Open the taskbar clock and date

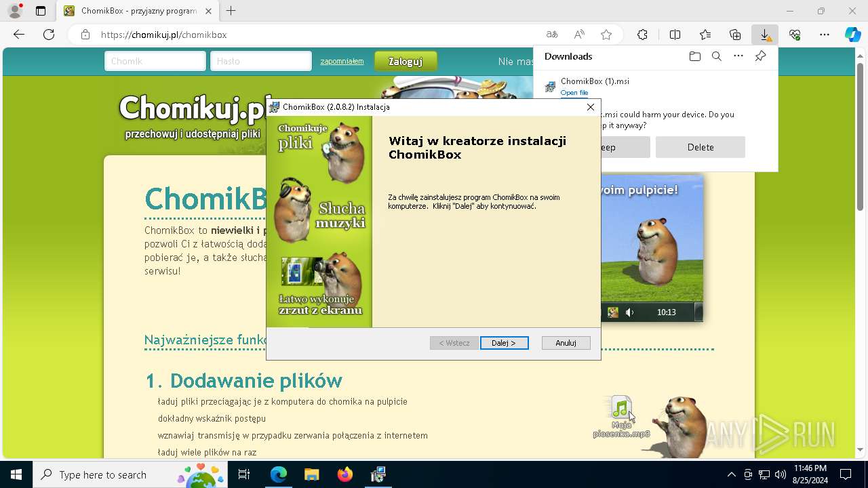pos(810,474)
